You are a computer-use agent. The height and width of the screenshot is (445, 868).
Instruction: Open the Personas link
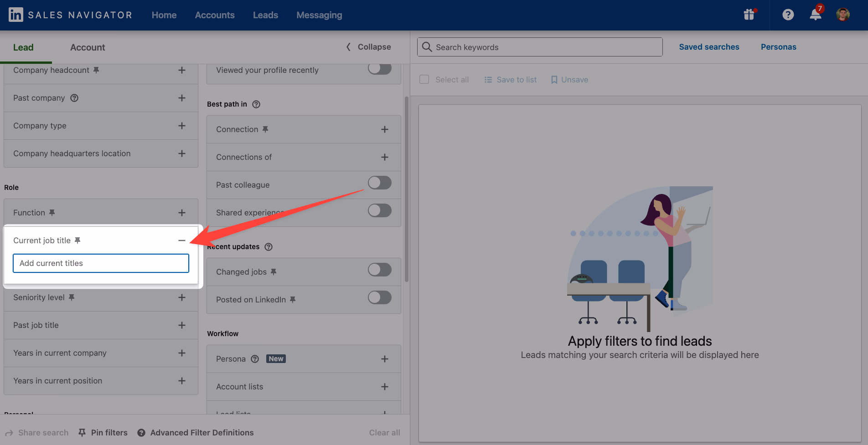[779, 47]
